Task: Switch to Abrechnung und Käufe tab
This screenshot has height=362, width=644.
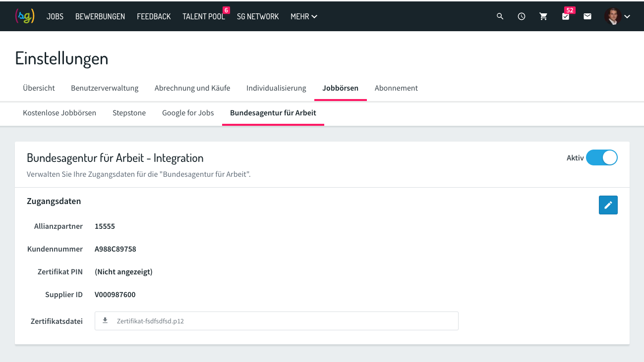Action: (x=192, y=88)
